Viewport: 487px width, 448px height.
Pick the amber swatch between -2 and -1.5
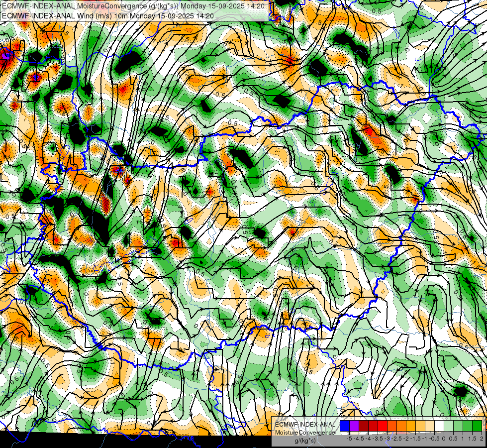coord(411,426)
